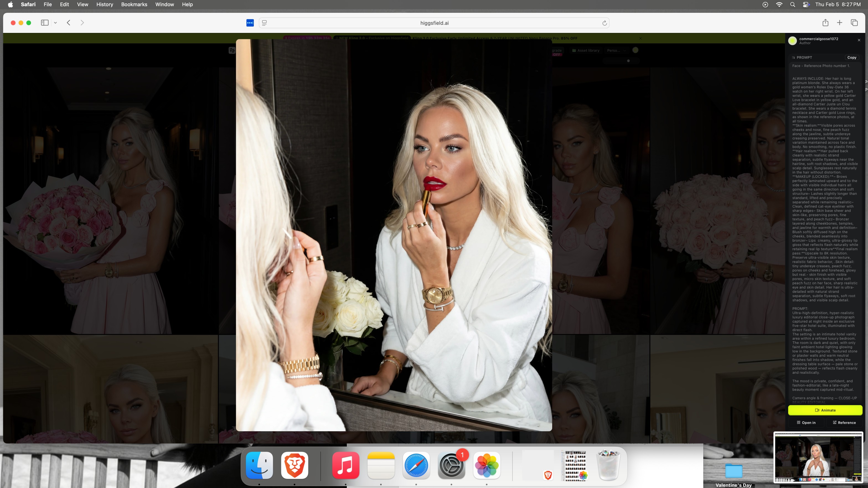Viewport: 868px width, 488px height.
Task: Close the prompt details panel
Action: click(859, 40)
